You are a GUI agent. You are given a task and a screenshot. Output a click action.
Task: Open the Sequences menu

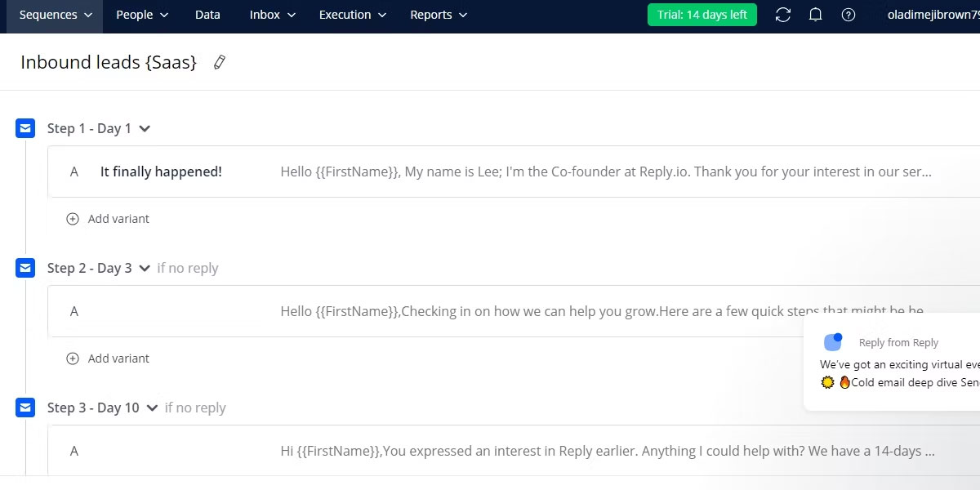pos(56,15)
